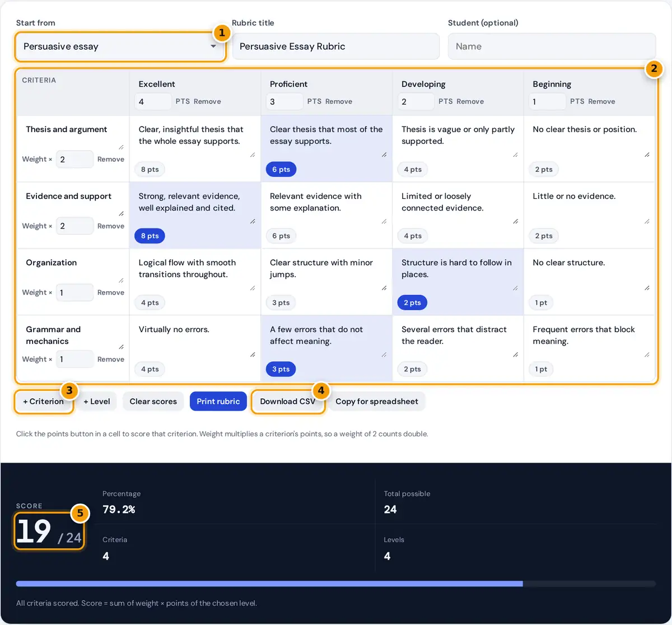This screenshot has width=672, height=625.
Task: Click the score progress bar
Action: pos(336,584)
